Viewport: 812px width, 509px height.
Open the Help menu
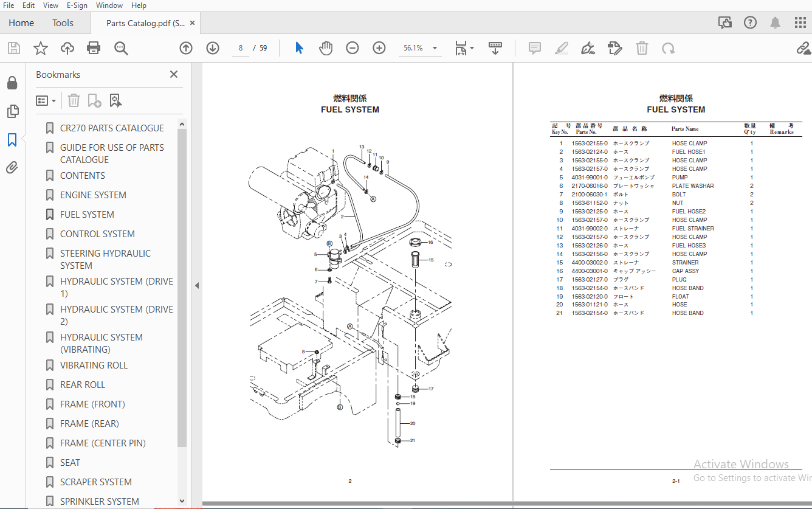point(139,5)
